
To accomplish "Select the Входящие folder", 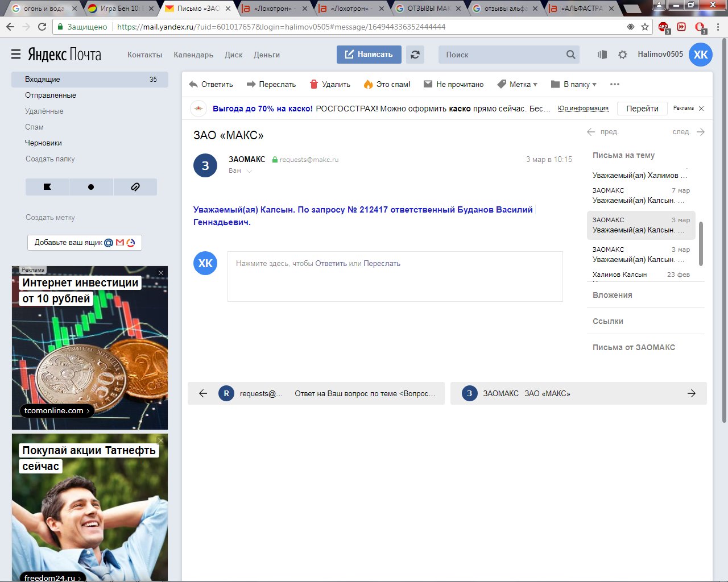I will click(x=90, y=79).
